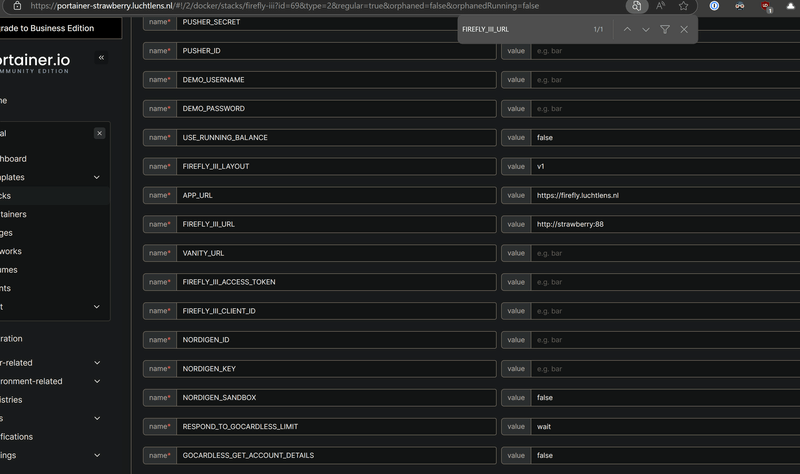Edit the USE_RUNNING_BALANCE value false
This screenshot has height=474, width=800.
666,138
